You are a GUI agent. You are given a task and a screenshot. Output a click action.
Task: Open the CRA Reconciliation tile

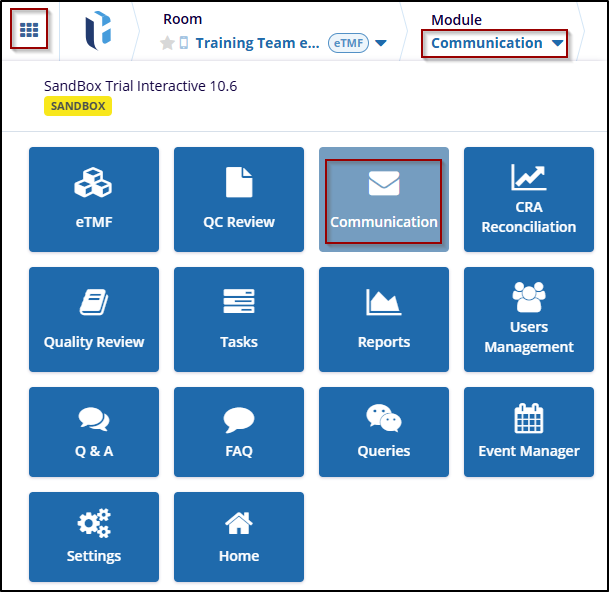point(529,199)
